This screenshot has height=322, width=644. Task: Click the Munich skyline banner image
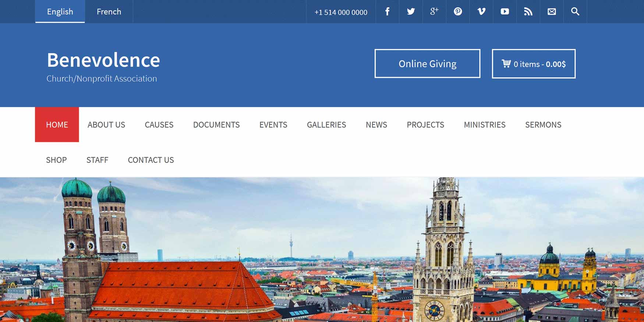[322, 250]
